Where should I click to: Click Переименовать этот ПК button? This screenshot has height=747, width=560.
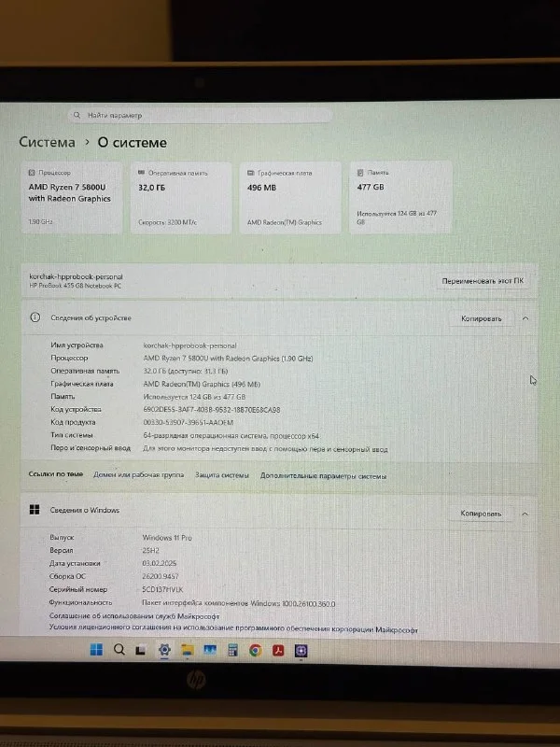click(483, 281)
